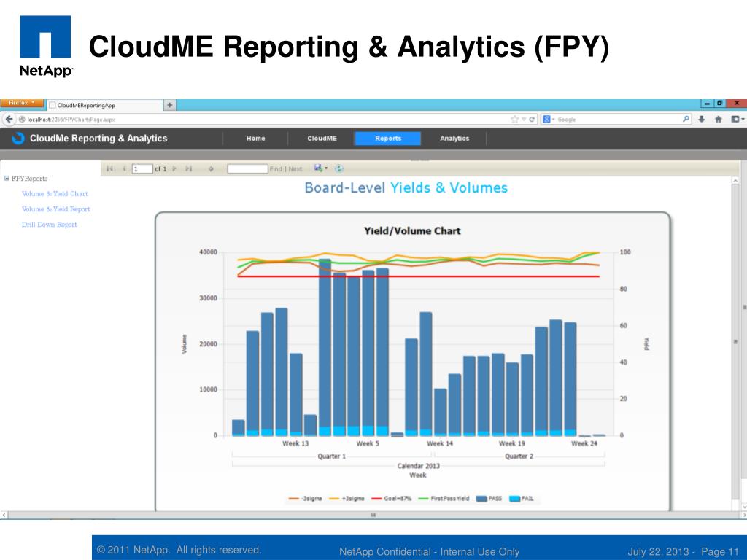
Task: Click the Week 19 axis label
Action: tap(511, 443)
